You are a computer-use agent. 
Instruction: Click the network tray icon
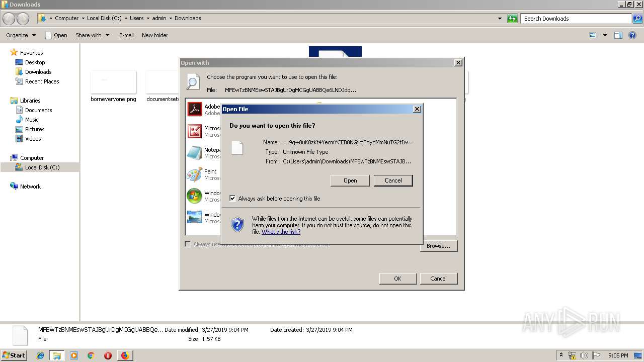(572, 355)
